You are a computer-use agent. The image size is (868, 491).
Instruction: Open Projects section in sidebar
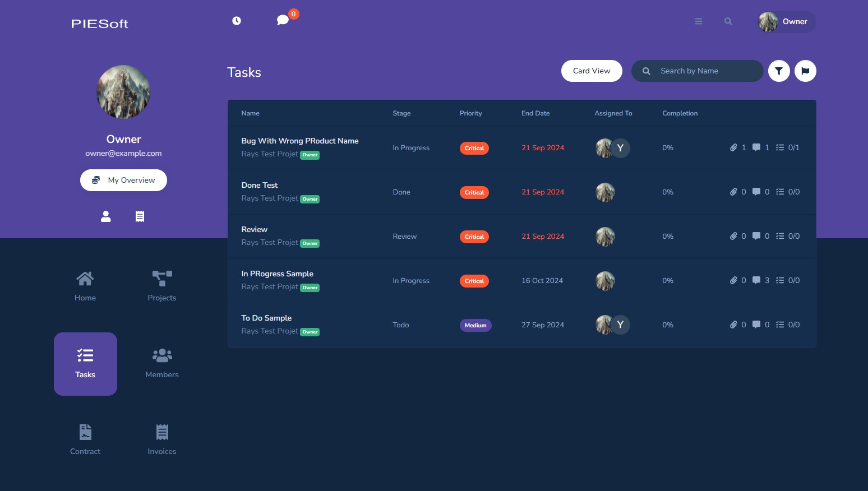(x=162, y=286)
